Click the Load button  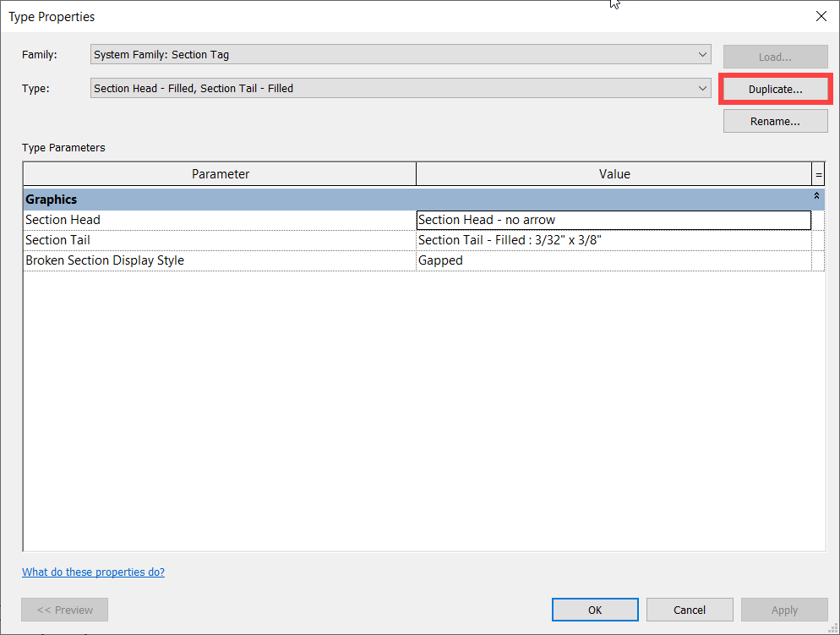pos(774,56)
